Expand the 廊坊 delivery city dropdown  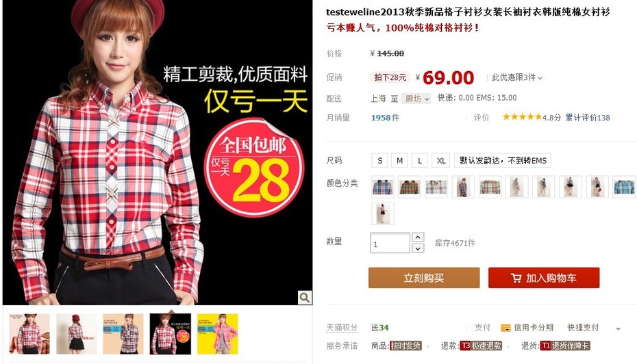416,99
